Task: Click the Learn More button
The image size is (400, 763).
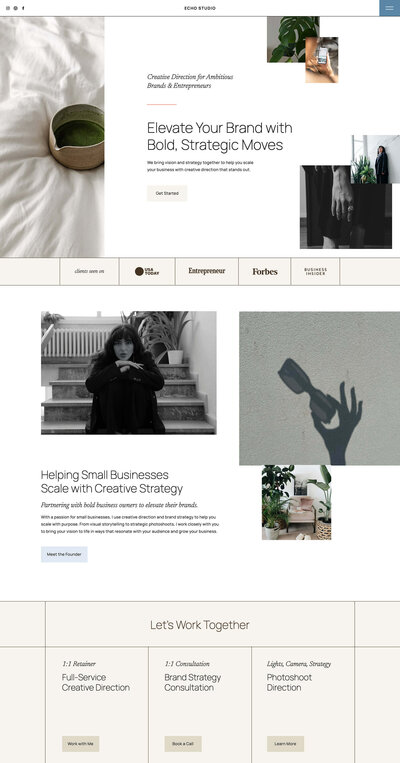Action: [285, 744]
